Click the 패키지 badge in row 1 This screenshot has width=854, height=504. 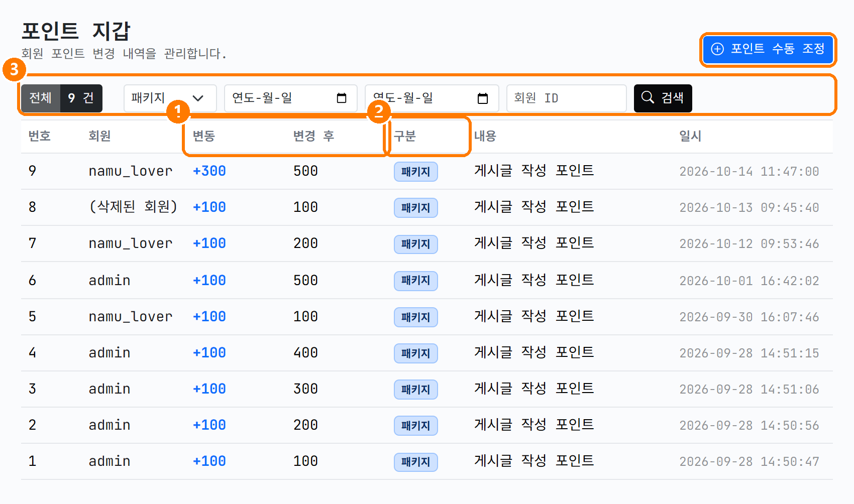click(x=416, y=462)
